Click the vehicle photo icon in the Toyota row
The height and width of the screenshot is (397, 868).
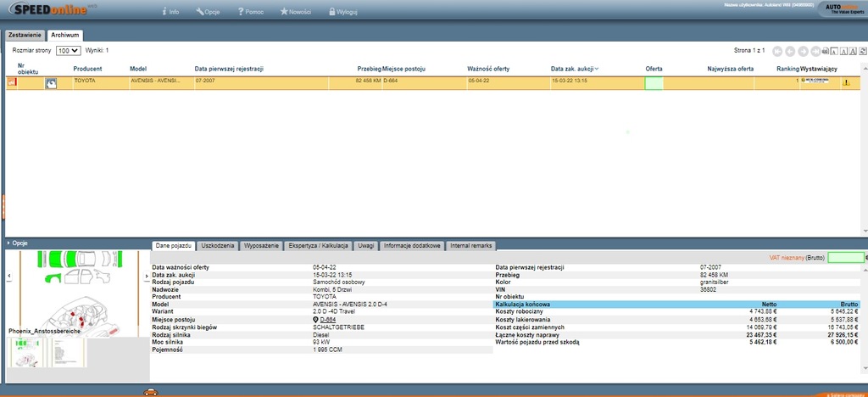click(51, 83)
